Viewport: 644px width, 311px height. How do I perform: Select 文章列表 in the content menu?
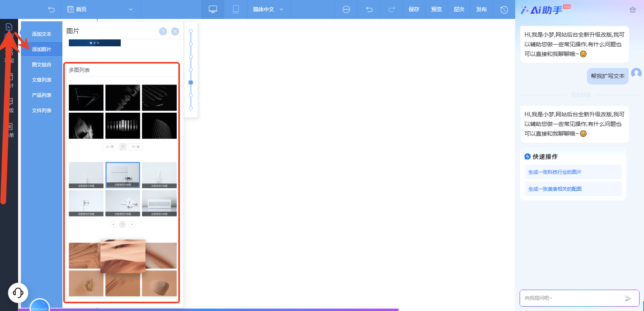click(42, 80)
